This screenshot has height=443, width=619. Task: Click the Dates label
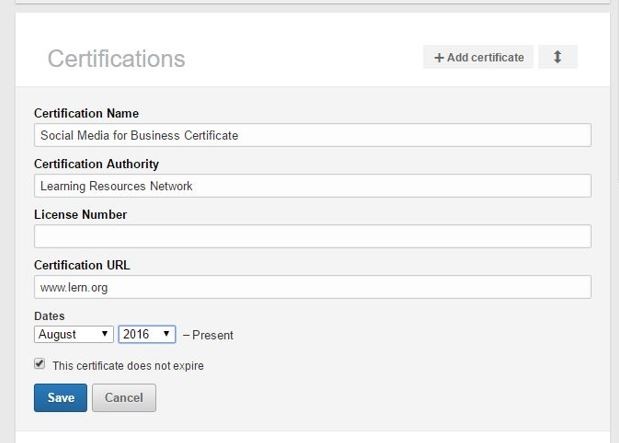[x=49, y=316]
